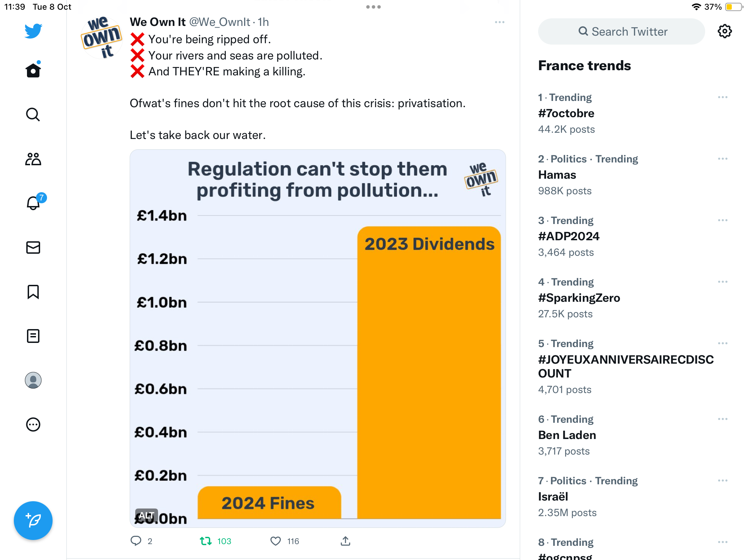The image size is (747, 560).
Task: Tap the battery indicator icon
Action: pyautogui.click(x=734, y=7)
